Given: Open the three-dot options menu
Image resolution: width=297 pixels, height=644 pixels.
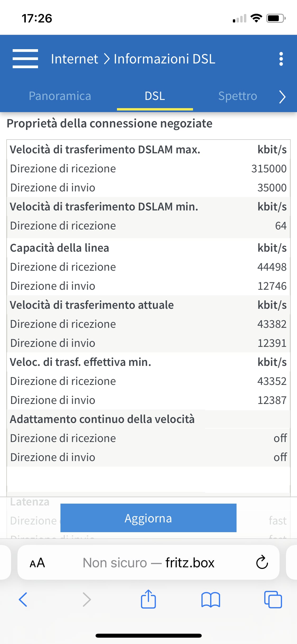Looking at the screenshot, I should [281, 59].
